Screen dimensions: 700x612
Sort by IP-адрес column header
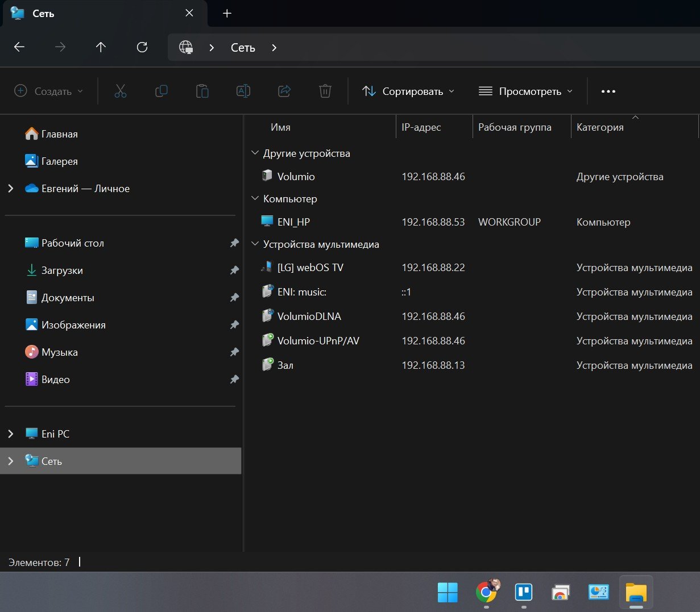coord(421,127)
